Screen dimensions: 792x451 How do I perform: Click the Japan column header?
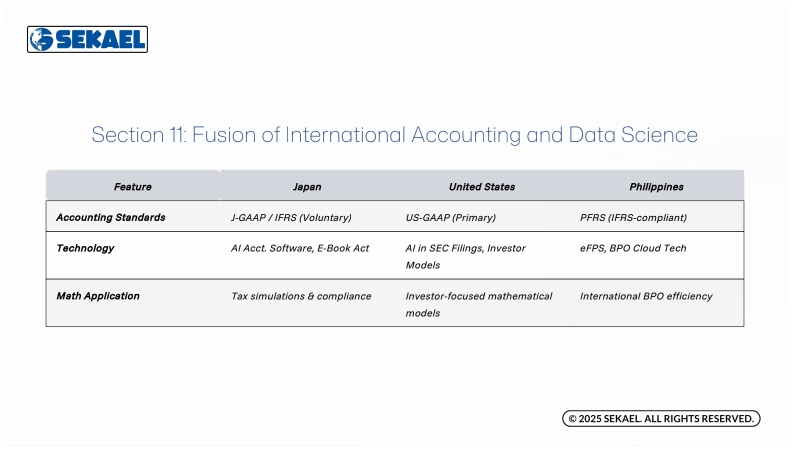pos(307,187)
